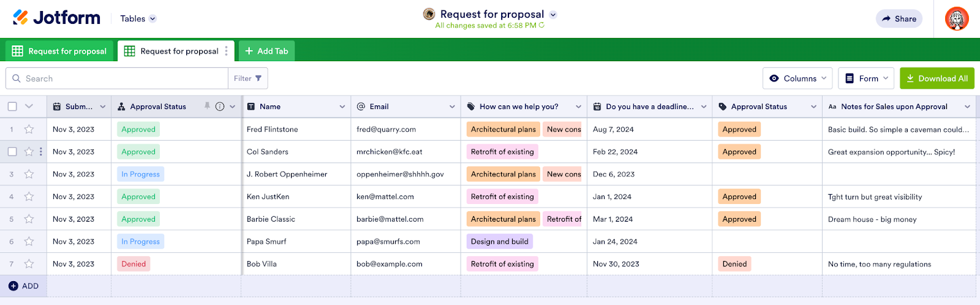This screenshot has height=305, width=980.
Task: Click the user avatar profile picture
Action: point(956,18)
